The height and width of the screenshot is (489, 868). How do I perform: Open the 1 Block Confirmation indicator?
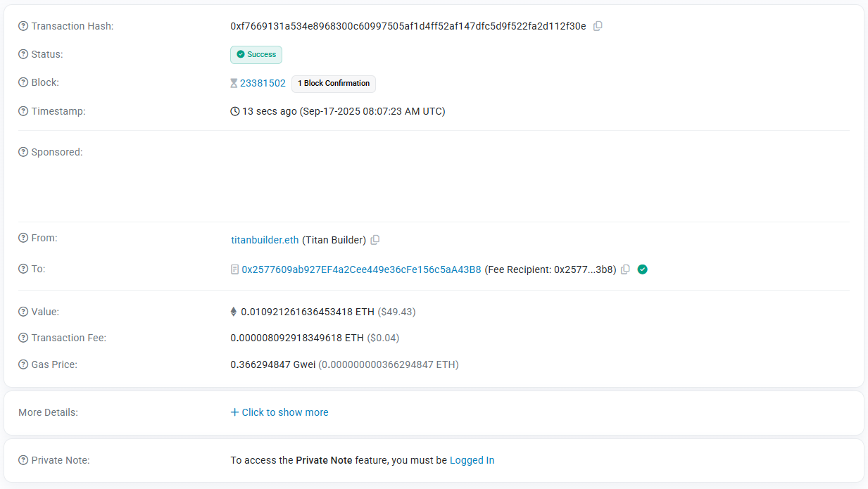click(x=333, y=83)
